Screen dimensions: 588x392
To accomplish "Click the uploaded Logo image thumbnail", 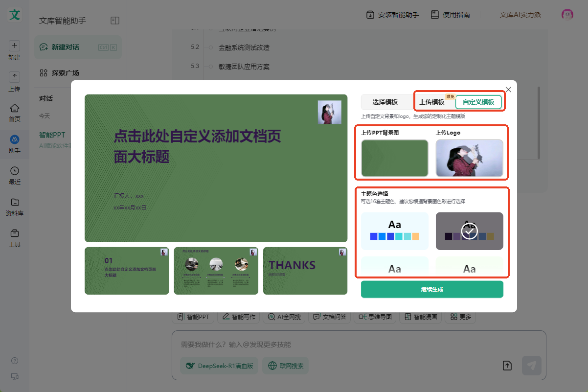I will point(469,158).
